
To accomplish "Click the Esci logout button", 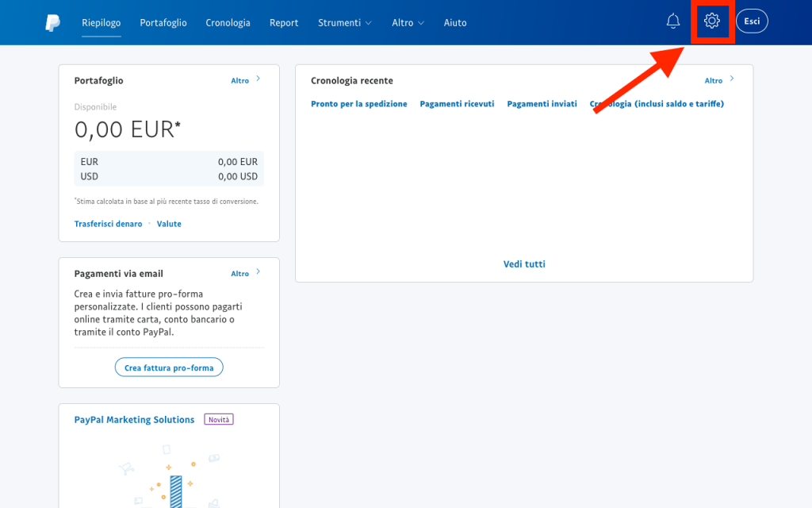I will coord(752,21).
